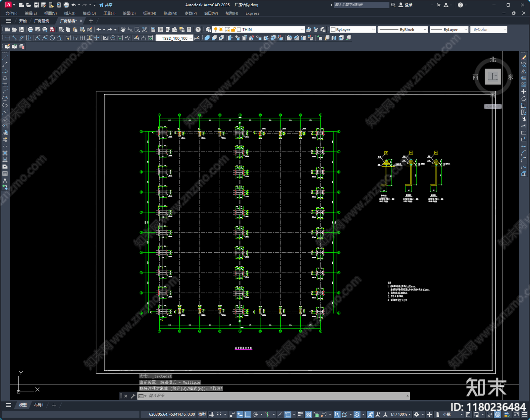This screenshot has width=530, height=420.
Task: Click the ByLayer color swatch
Action: (333, 29)
